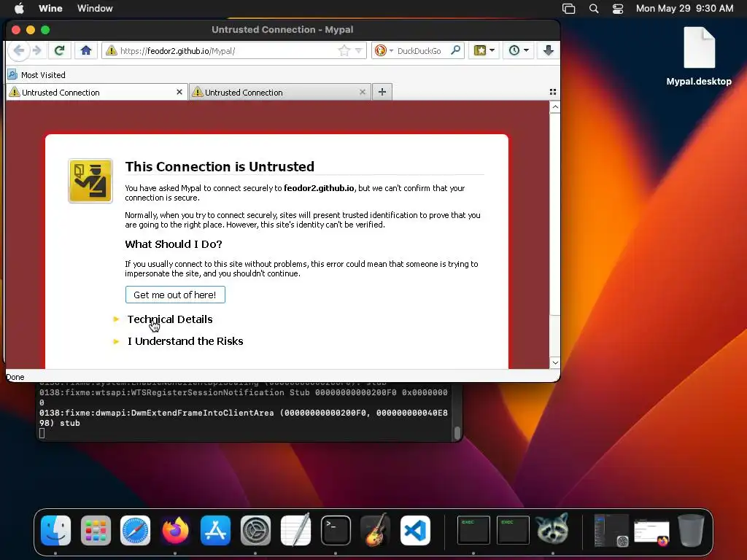Launch Safari from the Dock
The width and height of the screenshot is (747, 560).
pyautogui.click(x=135, y=530)
